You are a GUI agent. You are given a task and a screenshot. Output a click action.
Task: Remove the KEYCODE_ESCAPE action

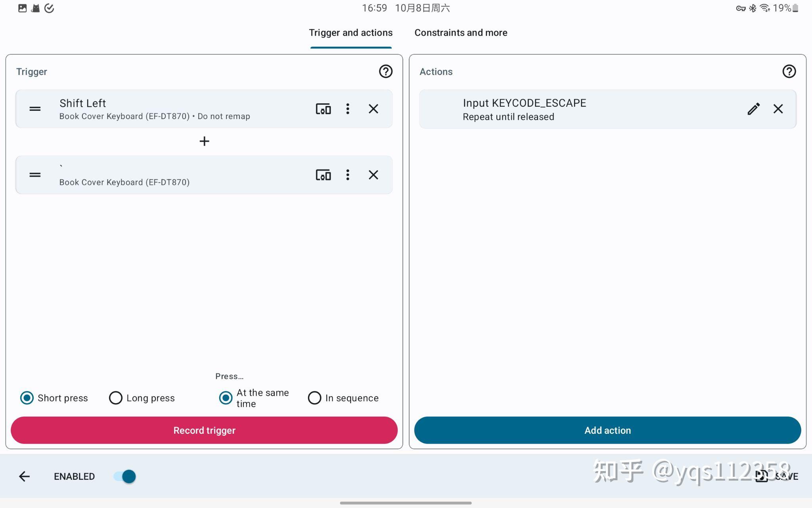click(778, 109)
